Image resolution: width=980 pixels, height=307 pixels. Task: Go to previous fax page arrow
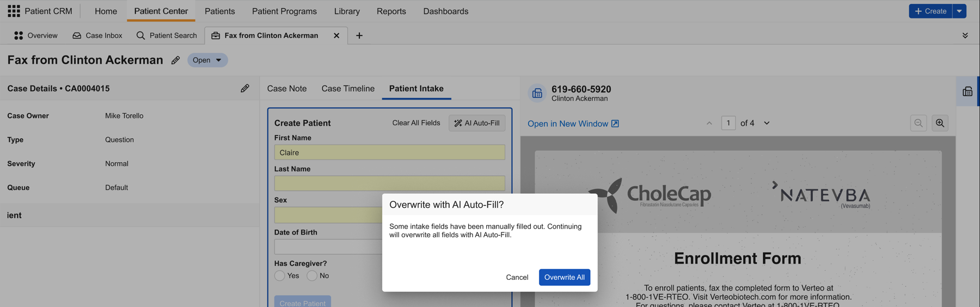[709, 123]
